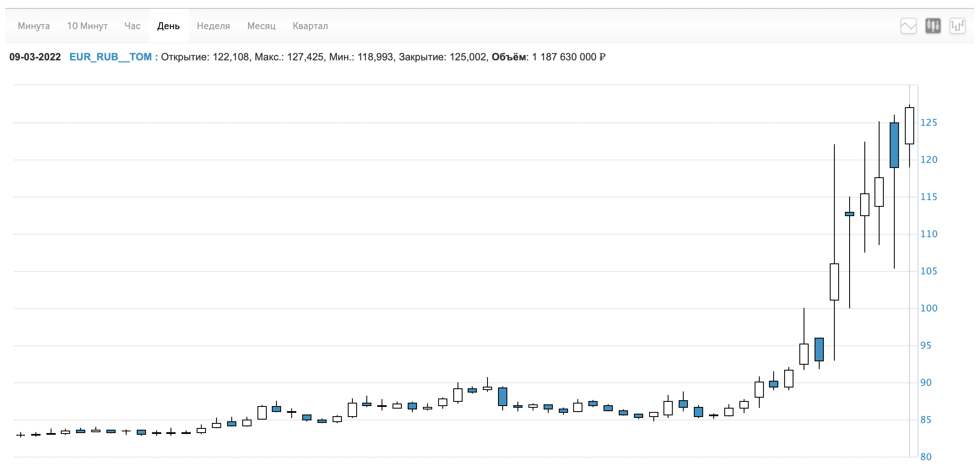Click the 80 price axis label
980x466 pixels.
(926, 457)
